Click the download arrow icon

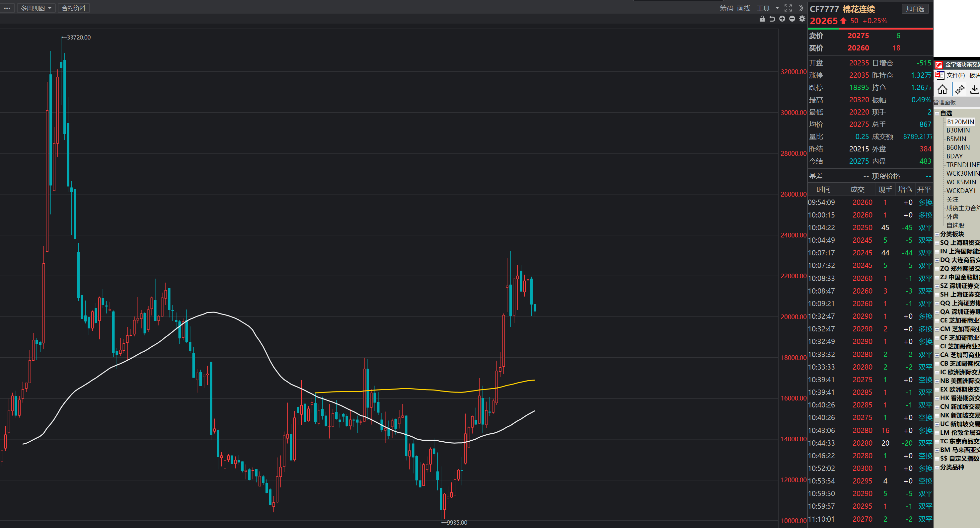(974, 89)
